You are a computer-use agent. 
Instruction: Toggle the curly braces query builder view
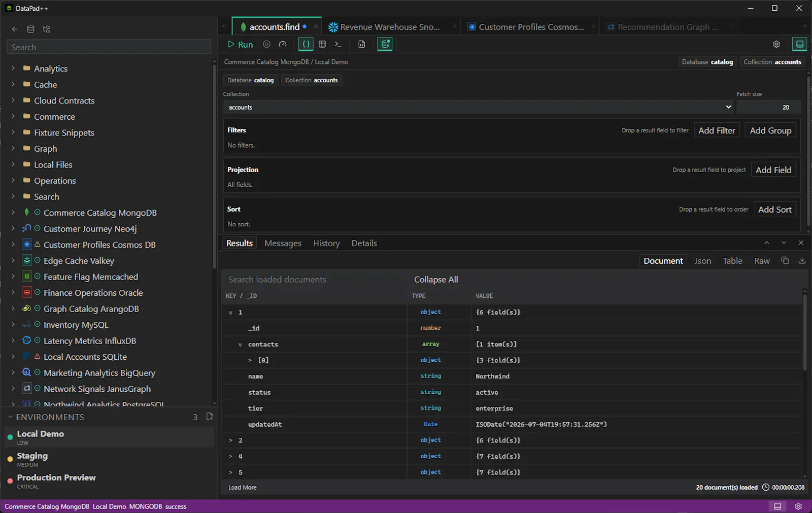pyautogui.click(x=306, y=44)
